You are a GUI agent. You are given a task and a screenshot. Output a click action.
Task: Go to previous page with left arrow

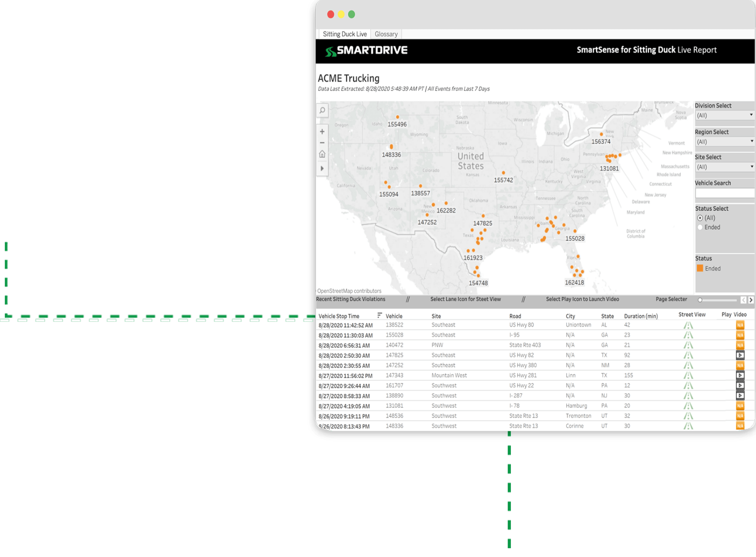click(743, 300)
